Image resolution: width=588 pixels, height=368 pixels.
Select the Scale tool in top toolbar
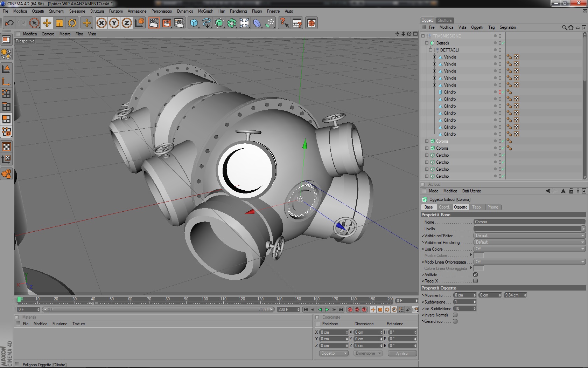click(59, 23)
